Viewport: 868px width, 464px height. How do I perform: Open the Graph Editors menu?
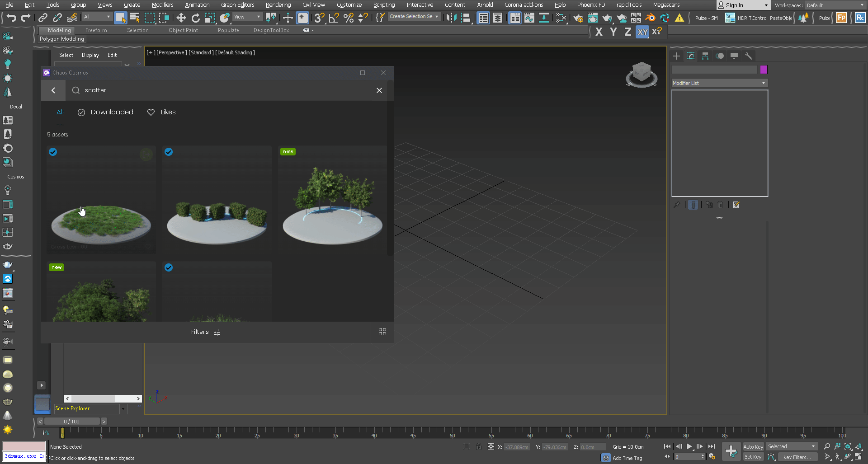[x=237, y=5]
